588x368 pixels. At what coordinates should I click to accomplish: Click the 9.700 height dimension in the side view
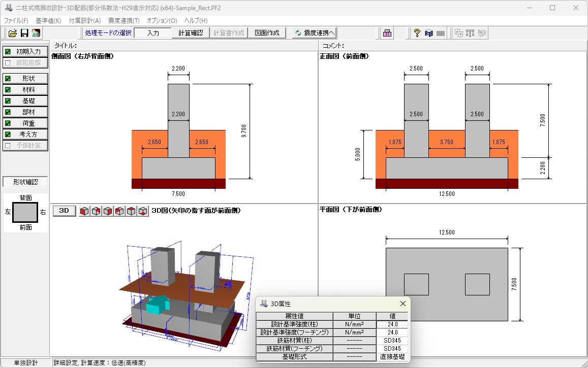(x=244, y=131)
